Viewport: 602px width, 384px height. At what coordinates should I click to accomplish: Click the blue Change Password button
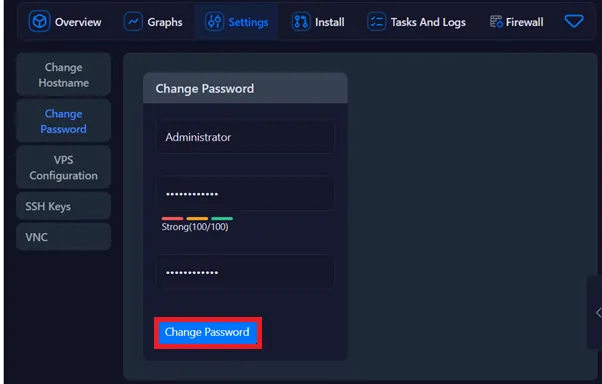[x=208, y=332]
